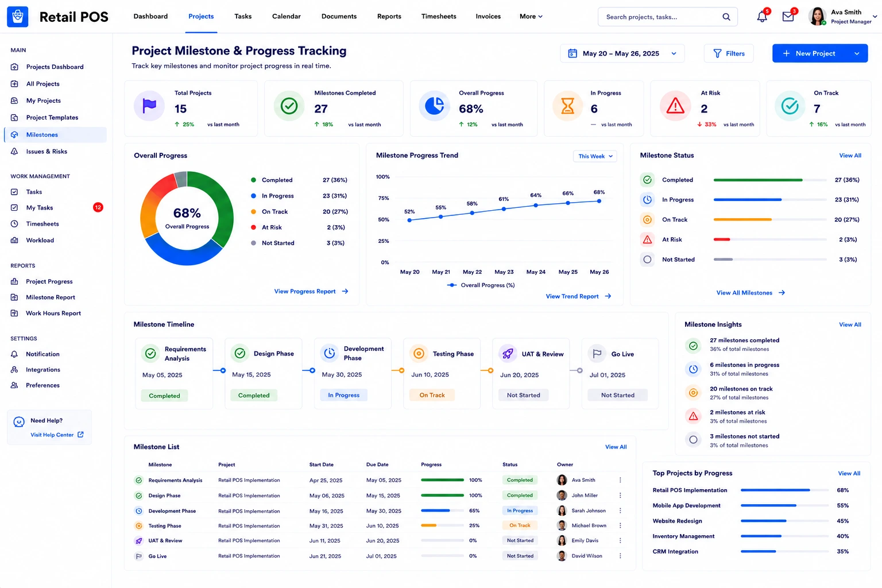Click the Design Phase row check icon
Viewport: 882px width, 588px height.
tap(138, 496)
